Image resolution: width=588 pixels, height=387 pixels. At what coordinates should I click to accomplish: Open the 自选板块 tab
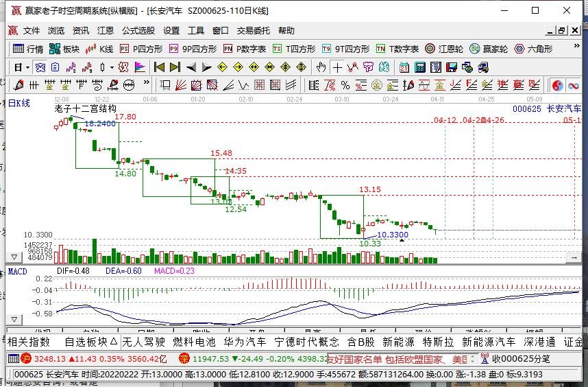(x=91, y=342)
